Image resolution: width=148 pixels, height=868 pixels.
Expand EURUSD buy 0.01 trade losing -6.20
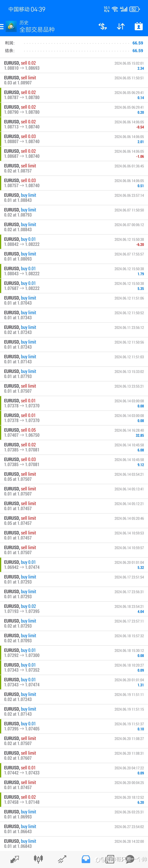[74, 242]
